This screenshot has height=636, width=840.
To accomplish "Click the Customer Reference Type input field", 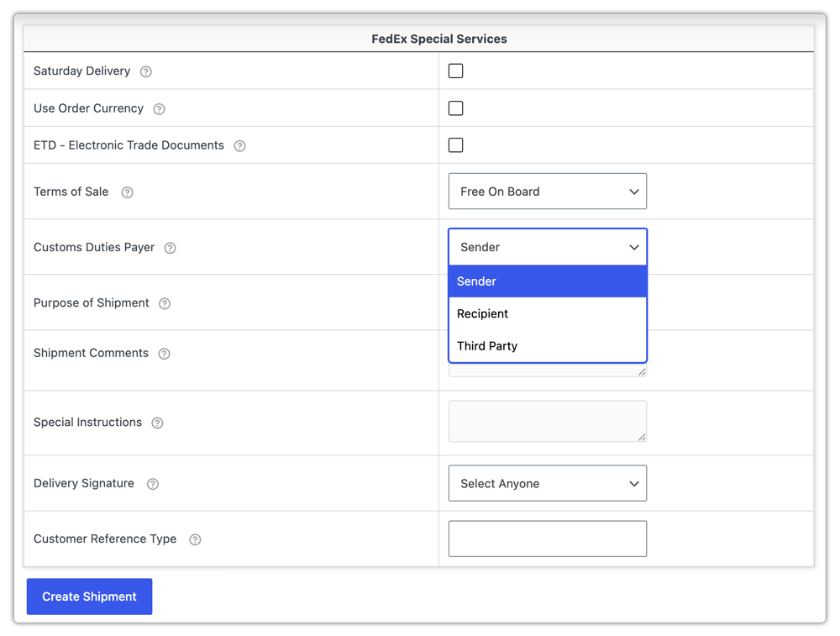I will 548,539.
